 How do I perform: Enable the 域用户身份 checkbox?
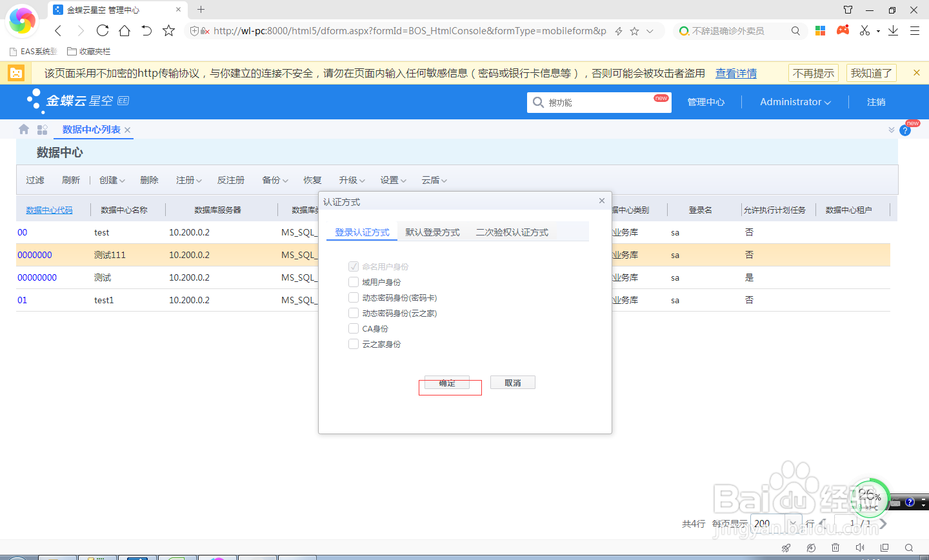pos(354,281)
